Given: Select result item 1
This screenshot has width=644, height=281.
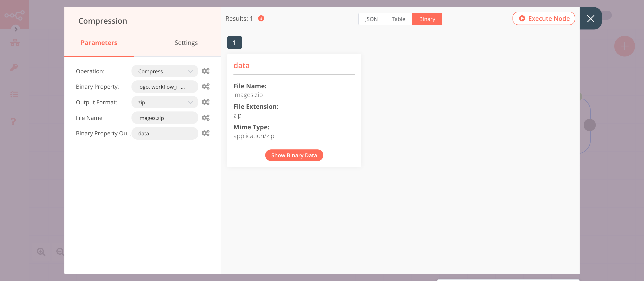Looking at the screenshot, I should click(234, 42).
